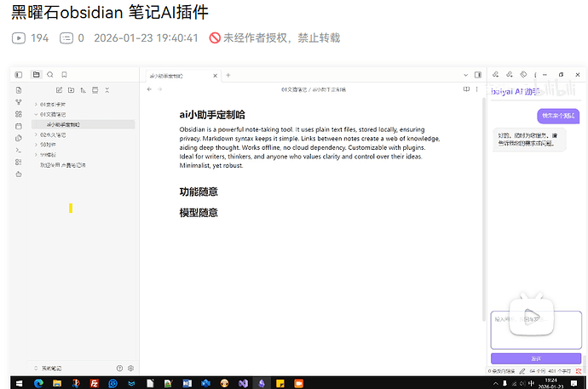Click the ai小助手定制哈 note title
The image size is (588, 389).
point(212,115)
